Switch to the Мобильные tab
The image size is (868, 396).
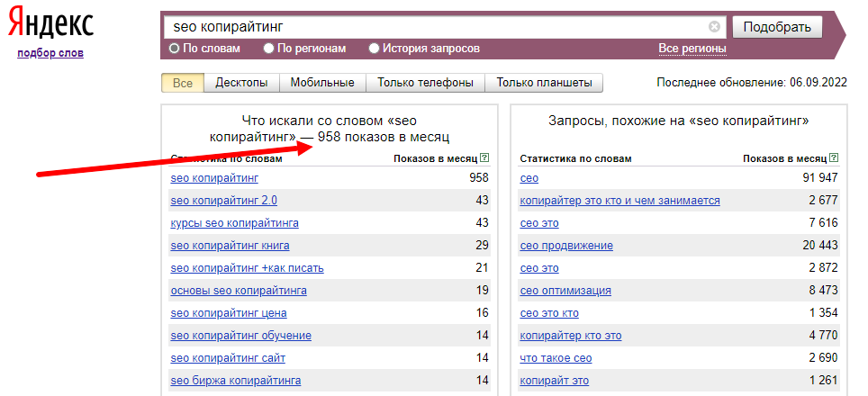322,83
